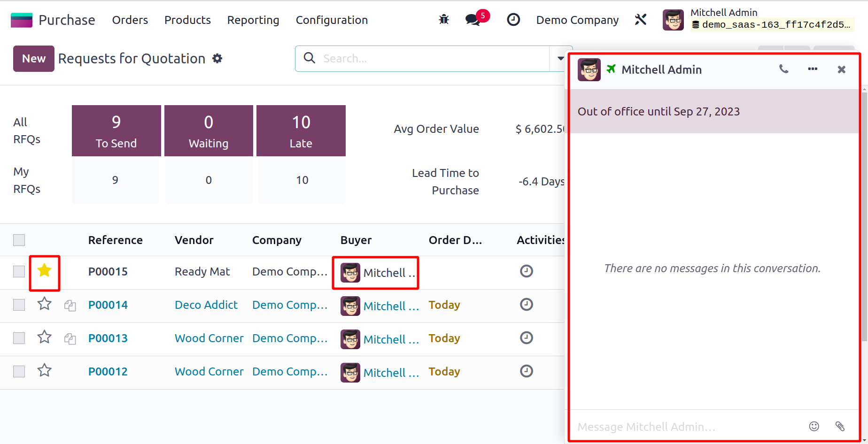The image size is (868, 444).
Task: Expand the search options dropdown arrow
Action: [x=560, y=59]
